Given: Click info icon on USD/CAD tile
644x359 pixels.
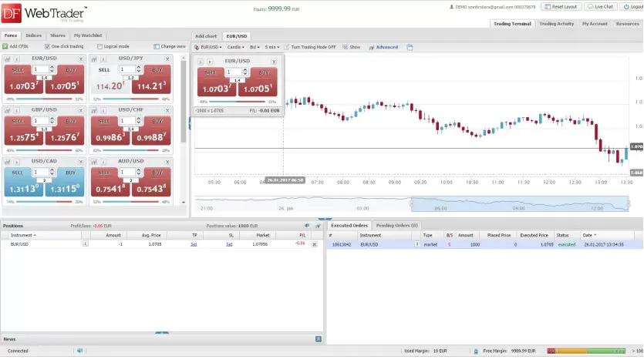Looking at the screenshot, I should pos(15,161).
